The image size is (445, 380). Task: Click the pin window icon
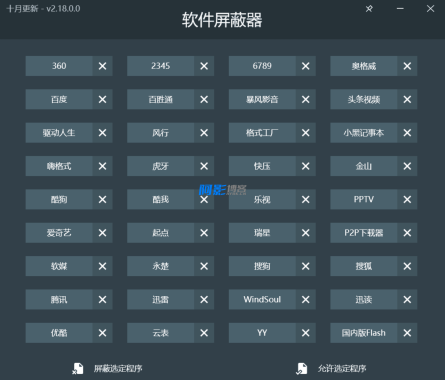(x=369, y=9)
